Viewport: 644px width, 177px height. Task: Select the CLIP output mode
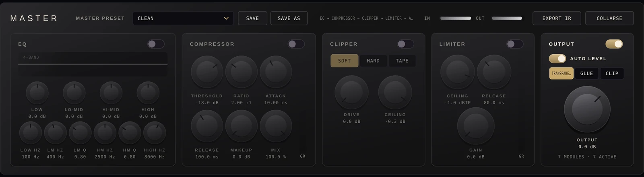click(x=612, y=73)
